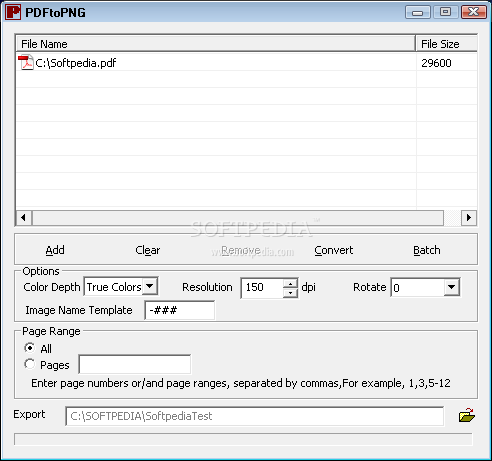492x461 pixels.
Task: Select the All page range radio button
Action: point(30,348)
